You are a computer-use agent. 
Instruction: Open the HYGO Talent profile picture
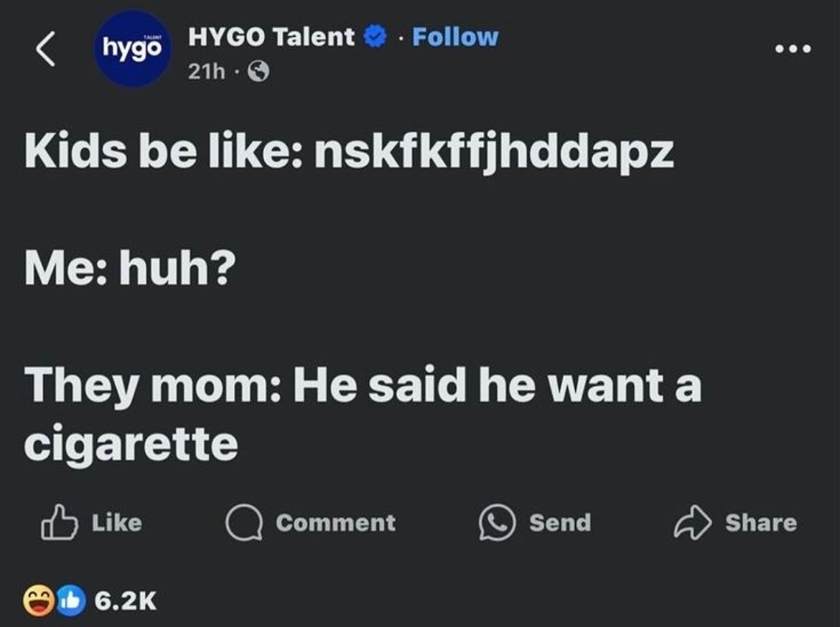(132, 49)
